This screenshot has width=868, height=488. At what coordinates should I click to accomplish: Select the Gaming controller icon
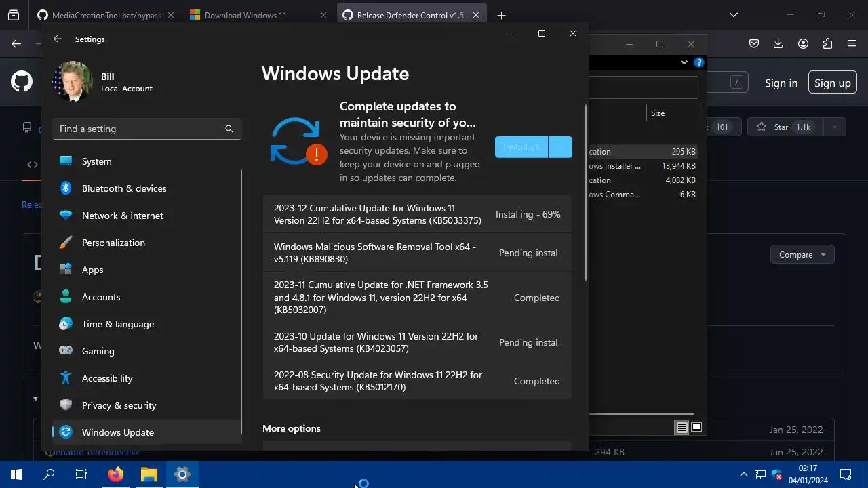(x=66, y=351)
